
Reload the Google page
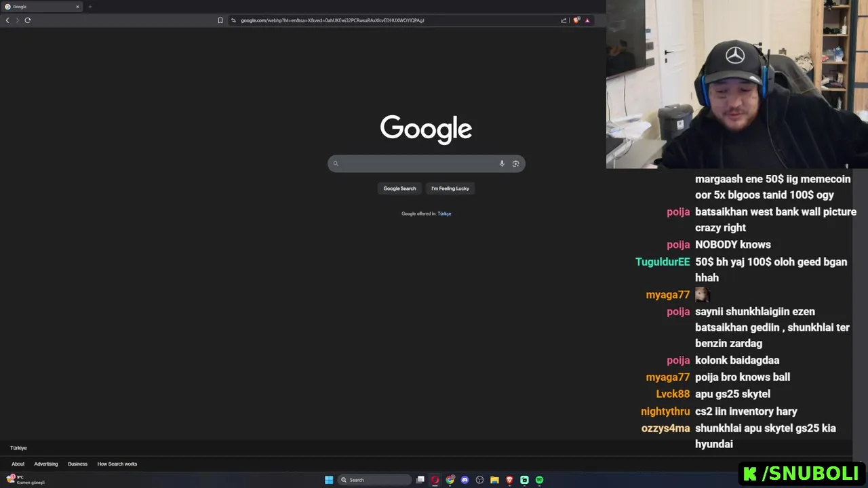pos(28,20)
